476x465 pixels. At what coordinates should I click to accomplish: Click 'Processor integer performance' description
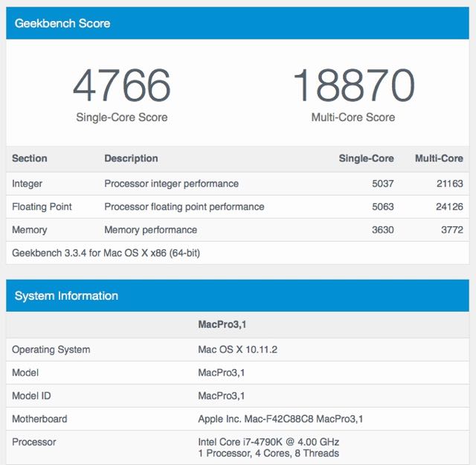[171, 184]
